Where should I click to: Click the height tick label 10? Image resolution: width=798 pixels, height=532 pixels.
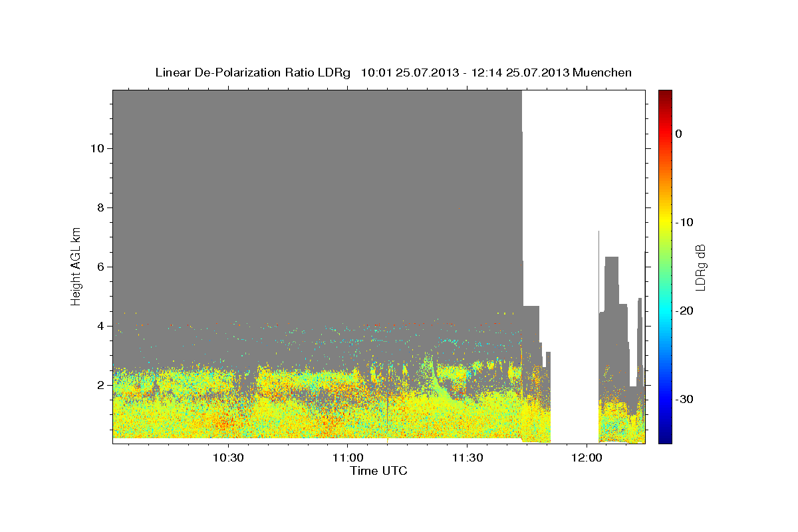coord(96,148)
